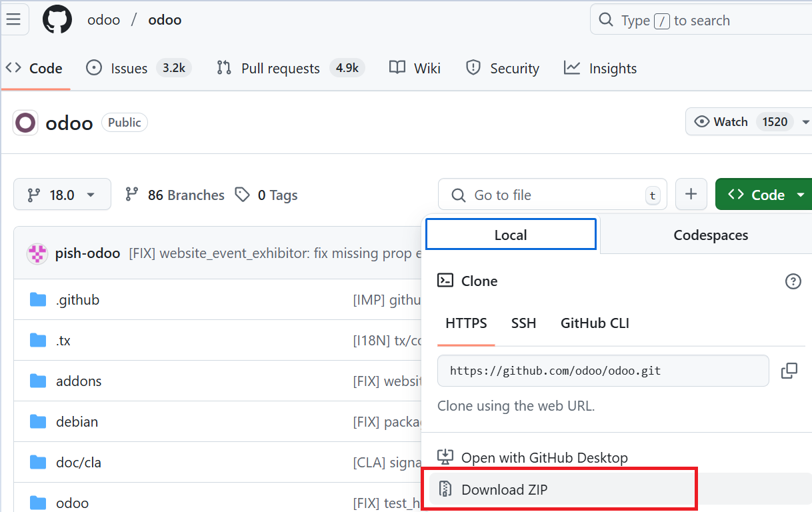The height and width of the screenshot is (512, 812).
Task: Click the 1520 watchers count
Action: click(775, 122)
